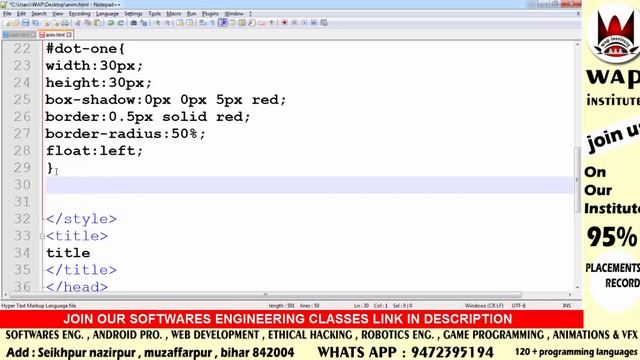Open the Macro menu
Screen dimensions: 640x360
(x=173, y=13)
